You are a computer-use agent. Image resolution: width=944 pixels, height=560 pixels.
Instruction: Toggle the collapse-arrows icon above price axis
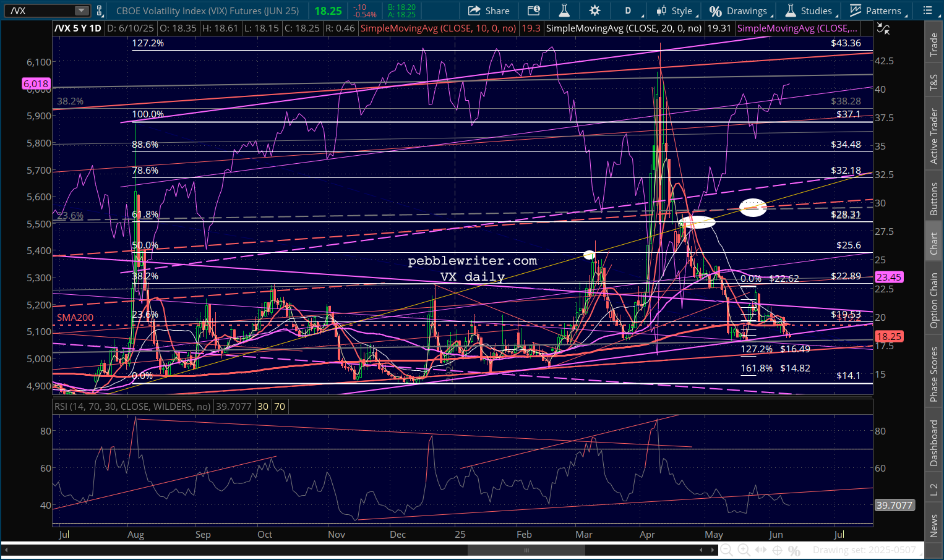[883, 28]
